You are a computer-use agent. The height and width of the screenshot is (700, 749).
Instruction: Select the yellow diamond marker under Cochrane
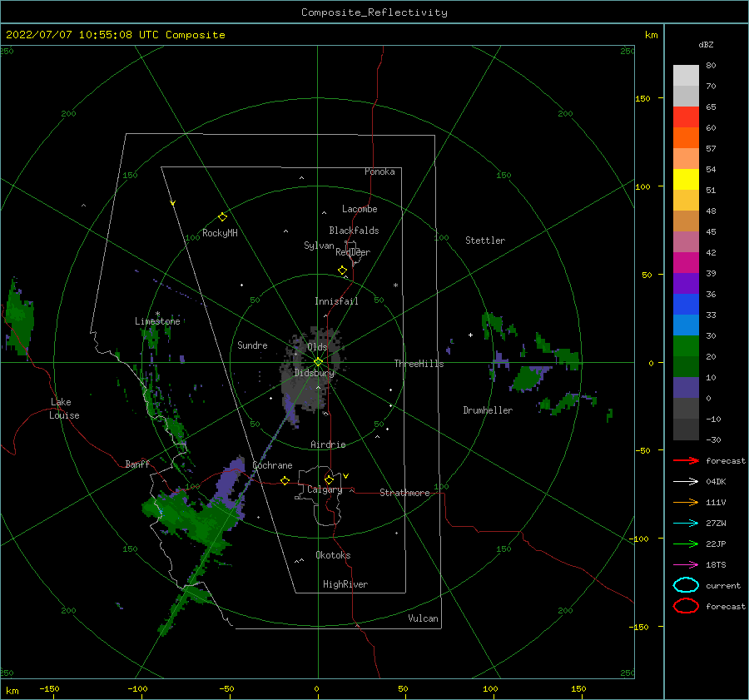pos(285,480)
